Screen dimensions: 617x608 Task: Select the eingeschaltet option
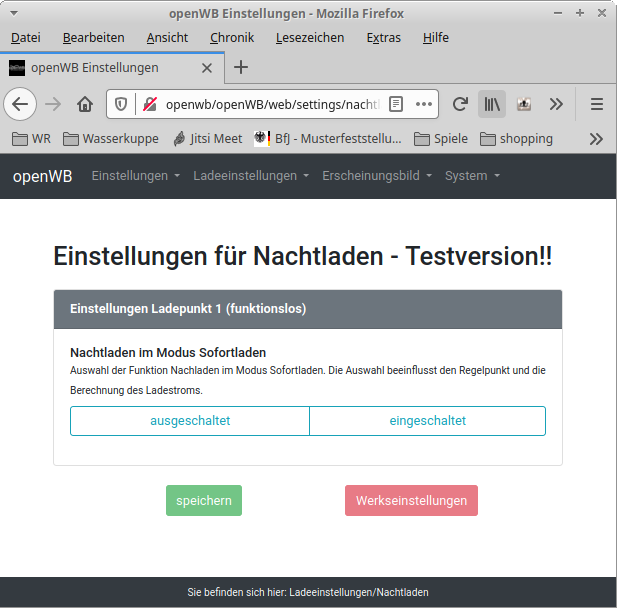[x=428, y=421]
